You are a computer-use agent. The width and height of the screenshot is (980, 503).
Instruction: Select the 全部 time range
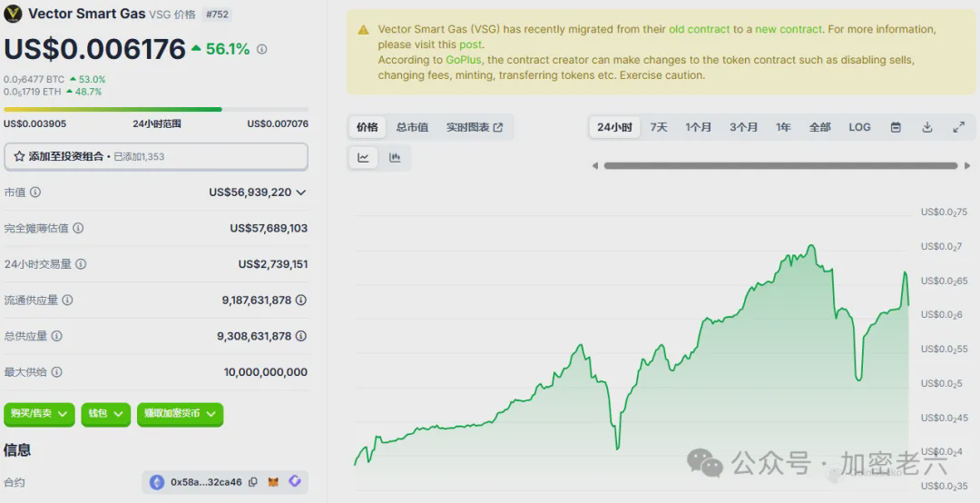[819, 127]
